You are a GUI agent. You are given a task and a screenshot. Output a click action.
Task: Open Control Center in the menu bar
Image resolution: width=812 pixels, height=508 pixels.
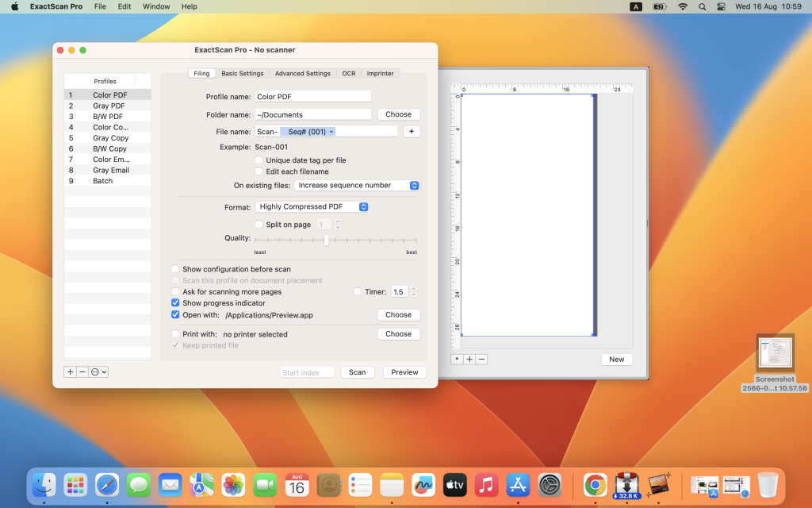point(721,6)
